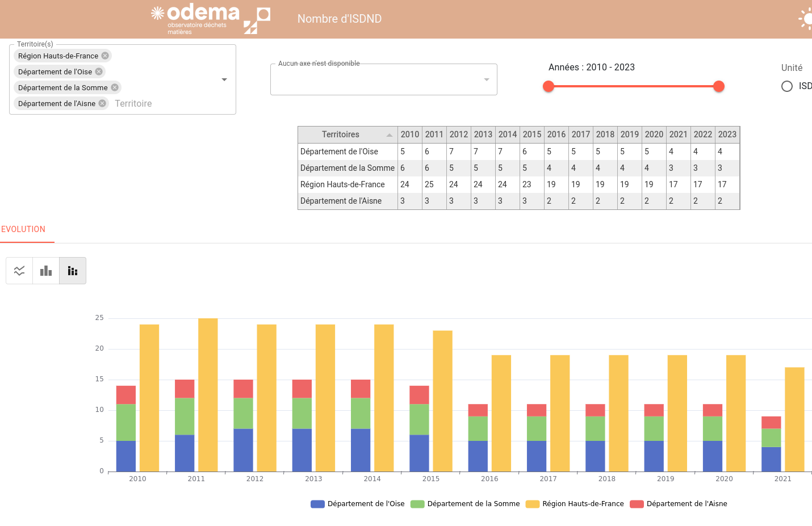Remove the Département de l'Oise chip
Screen dimensions: 812x526
99,71
